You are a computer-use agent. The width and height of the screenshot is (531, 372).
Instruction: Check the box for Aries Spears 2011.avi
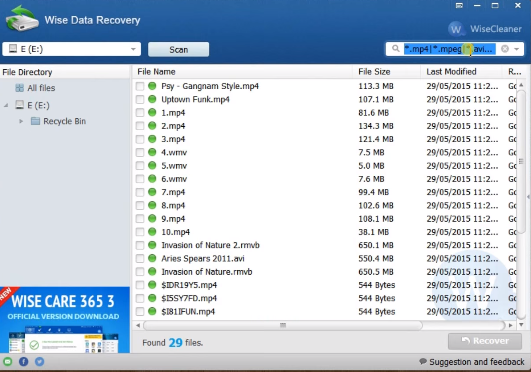coord(140,259)
